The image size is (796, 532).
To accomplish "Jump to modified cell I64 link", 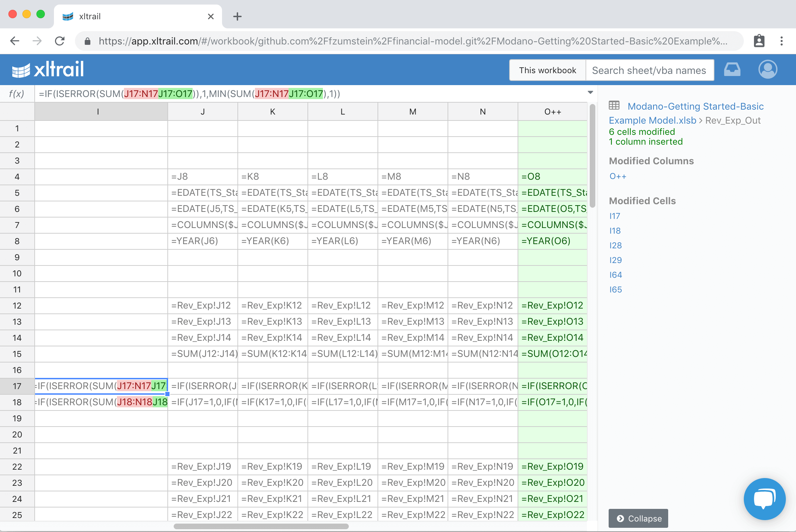I will tap(616, 275).
